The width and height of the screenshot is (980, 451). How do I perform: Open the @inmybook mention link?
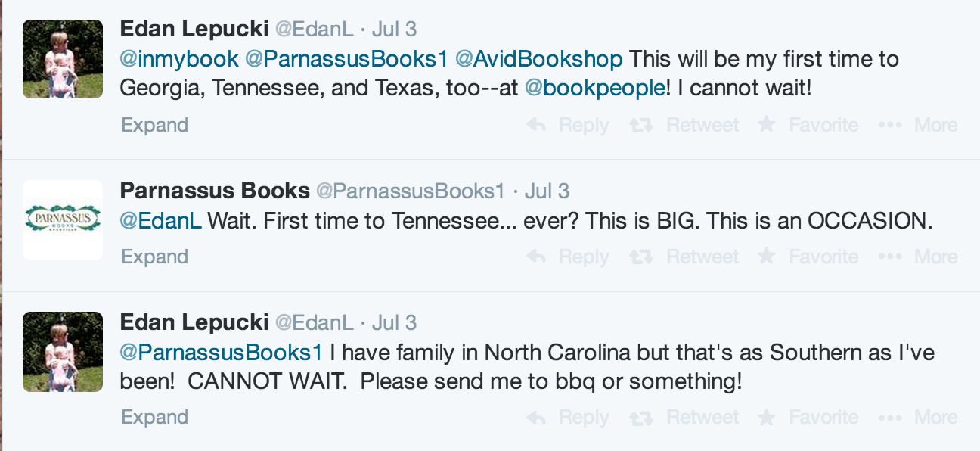coord(179,58)
